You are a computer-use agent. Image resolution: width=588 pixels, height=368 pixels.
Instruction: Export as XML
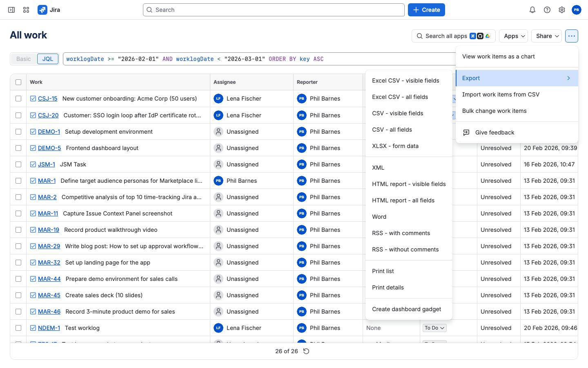click(x=409, y=168)
